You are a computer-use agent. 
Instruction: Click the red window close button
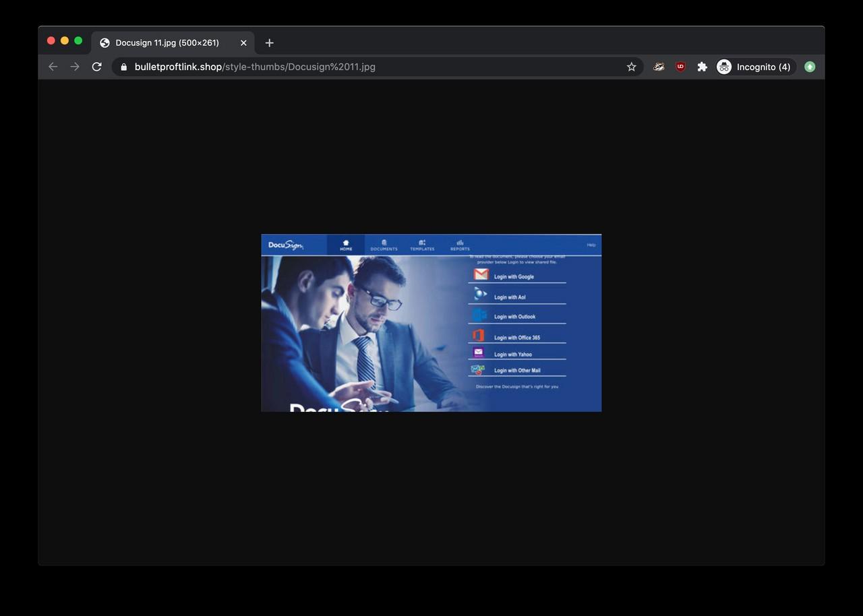point(51,40)
